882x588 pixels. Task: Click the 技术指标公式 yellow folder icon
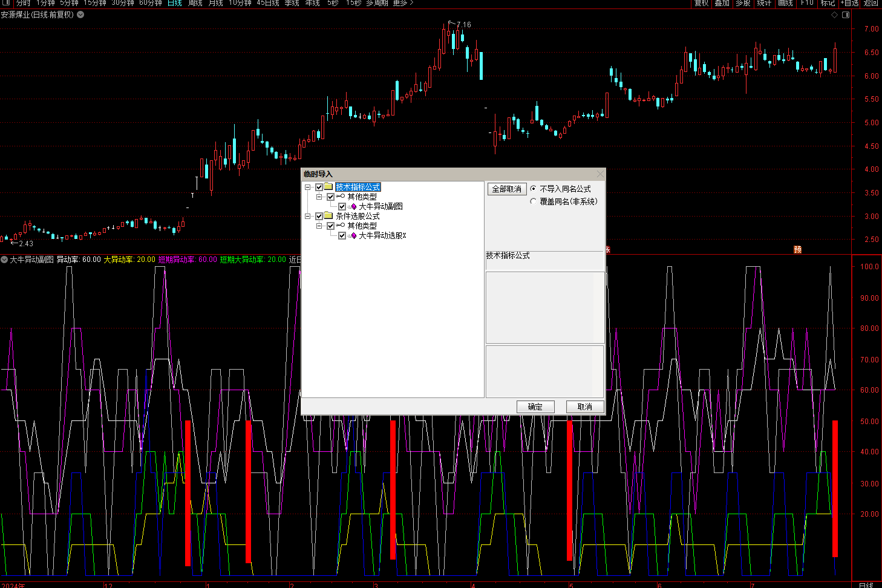[328, 187]
